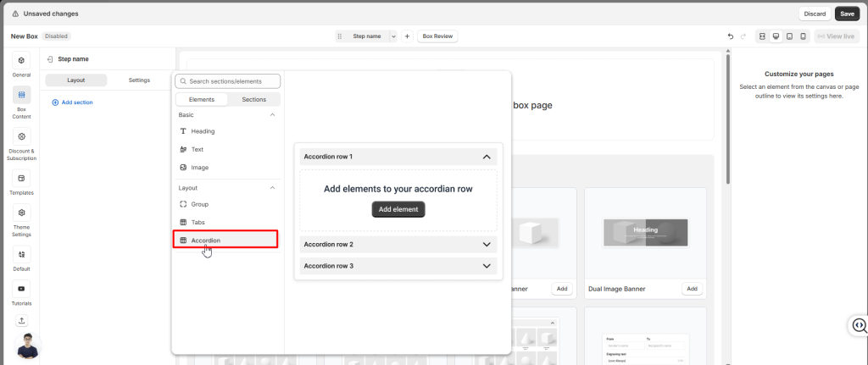
Task: Click the Search sections/elements field
Action: tap(227, 81)
